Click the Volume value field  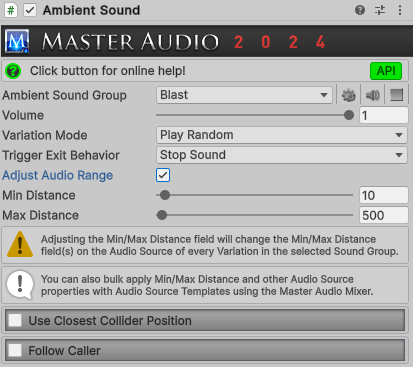click(384, 115)
